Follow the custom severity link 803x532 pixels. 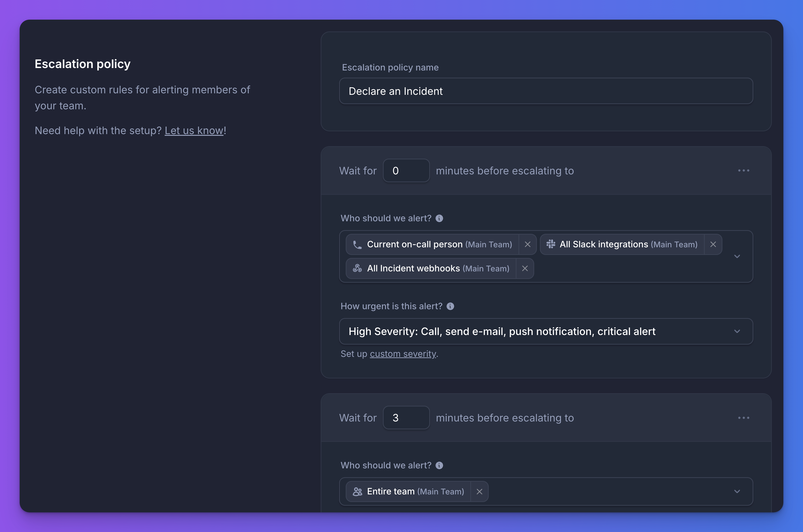[403, 354]
